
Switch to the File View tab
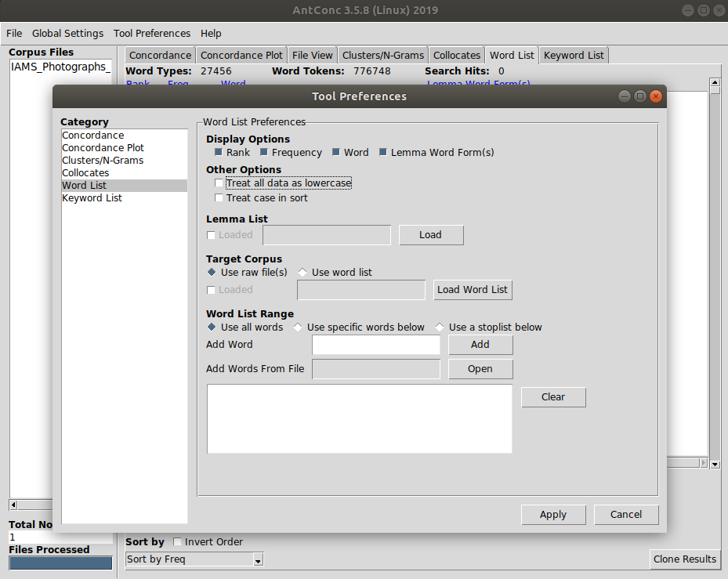[313, 56]
